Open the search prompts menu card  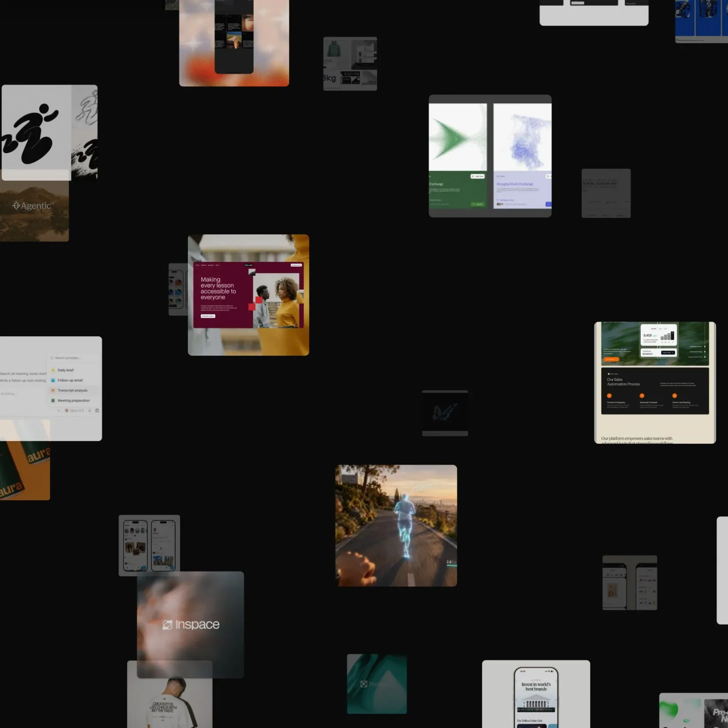51,388
